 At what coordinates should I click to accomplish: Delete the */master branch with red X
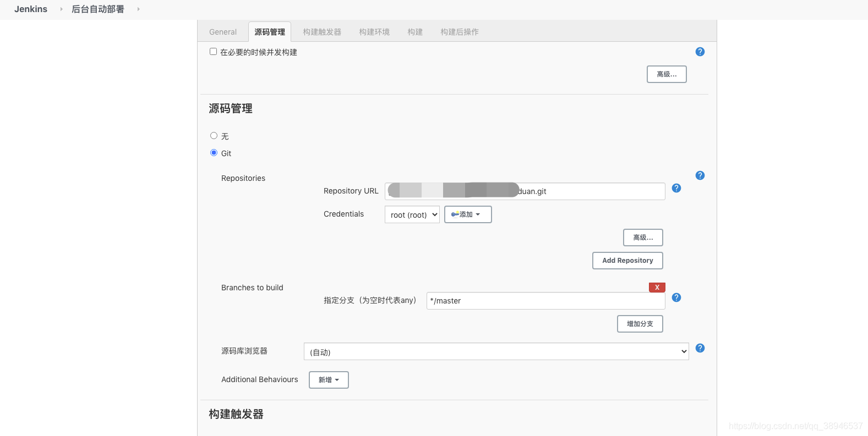657,288
